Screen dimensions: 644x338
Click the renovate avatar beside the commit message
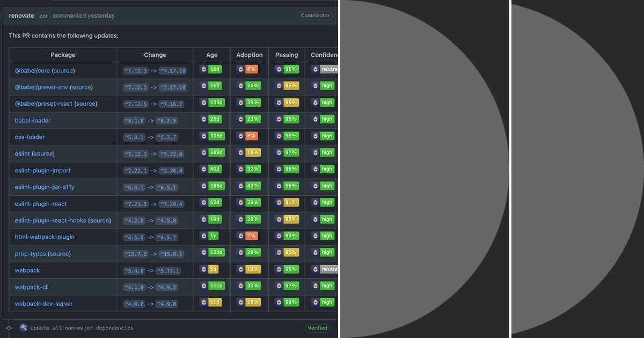pyautogui.click(x=23, y=327)
